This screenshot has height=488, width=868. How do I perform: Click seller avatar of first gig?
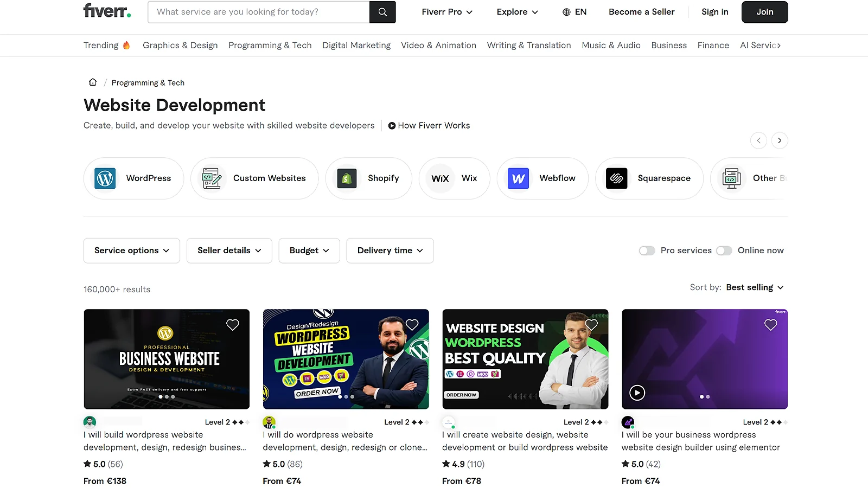[x=90, y=422]
